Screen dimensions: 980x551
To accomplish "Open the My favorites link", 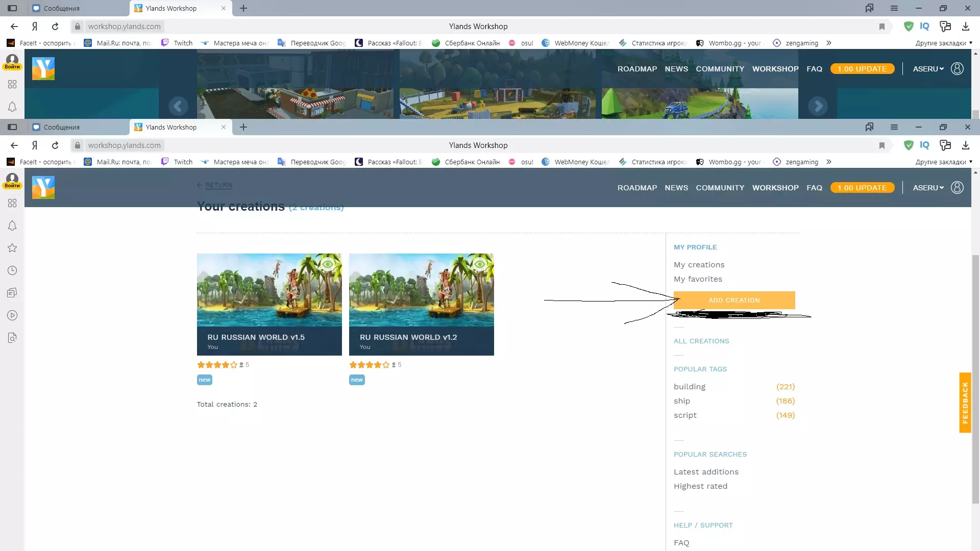I will pyautogui.click(x=698, y=279).
